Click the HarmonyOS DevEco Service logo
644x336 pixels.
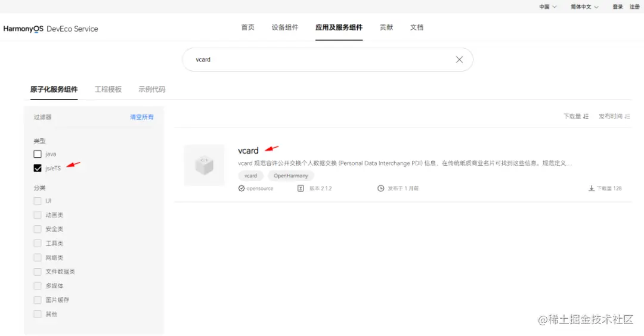(x=51, y=29)
